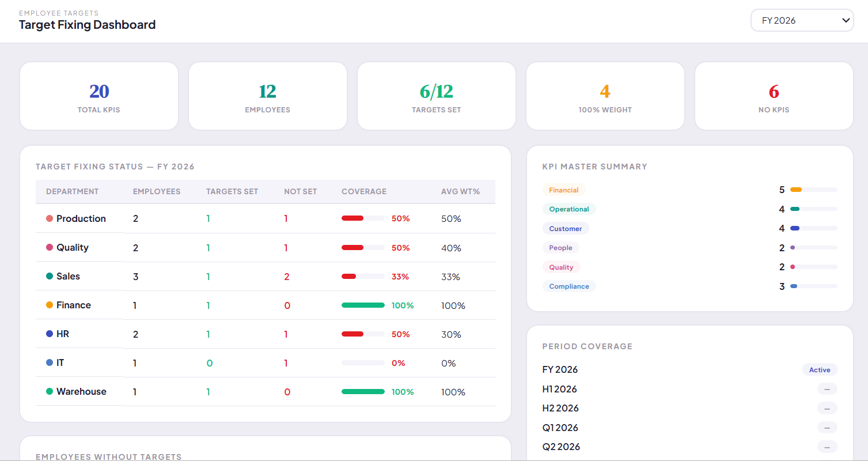The width and height of the screenshot is (868, 461).
Task: Click the Customer KPI category tag
Action: click(x=566, y=228)
